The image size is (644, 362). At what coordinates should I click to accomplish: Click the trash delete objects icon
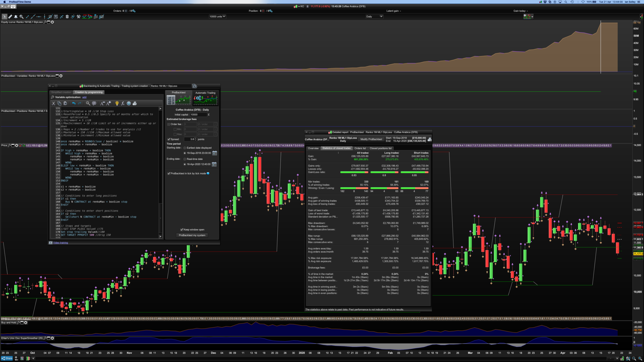point(67,17)
